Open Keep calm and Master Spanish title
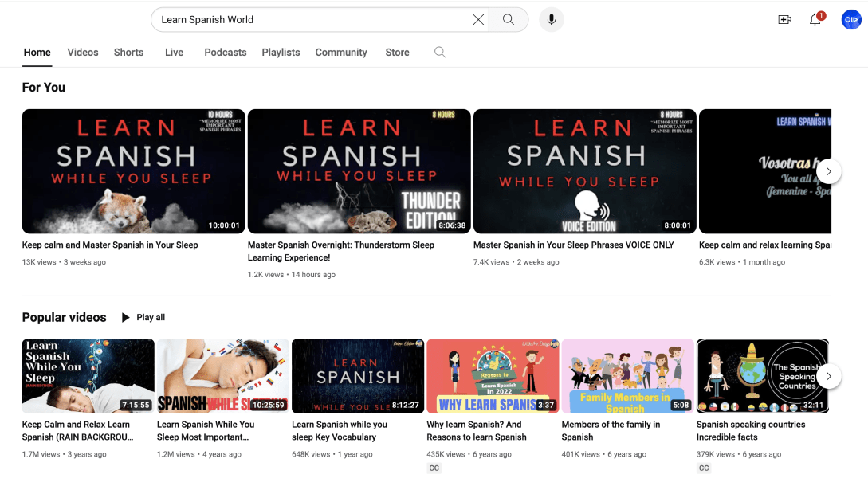The image size is (868, 482). [x=110, y=245]
